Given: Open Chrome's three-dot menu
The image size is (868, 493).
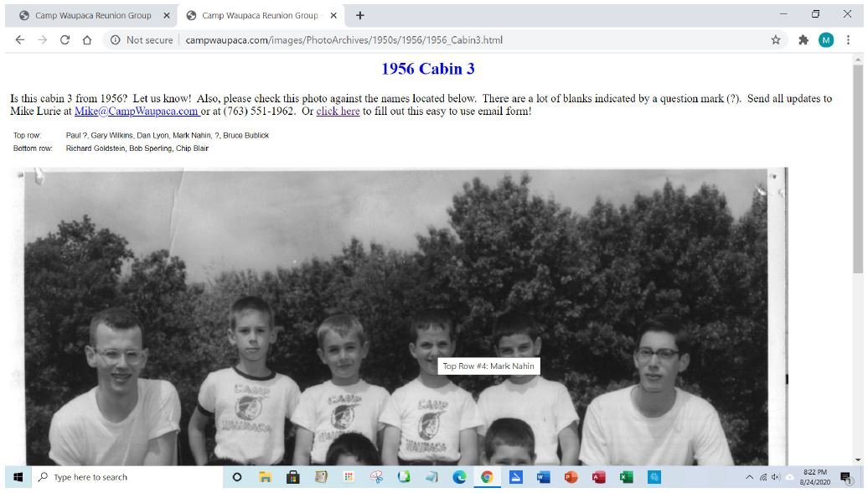Looking at the screenshot, I should [848, 40].
